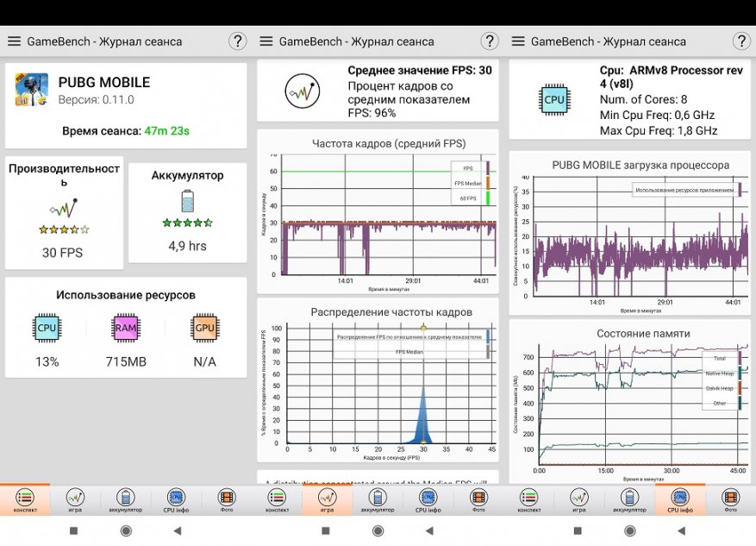Open hamburger menu in left GameBench panel
Image resolution: width=756 pixels, height=546 pixels.
point(14,41)
